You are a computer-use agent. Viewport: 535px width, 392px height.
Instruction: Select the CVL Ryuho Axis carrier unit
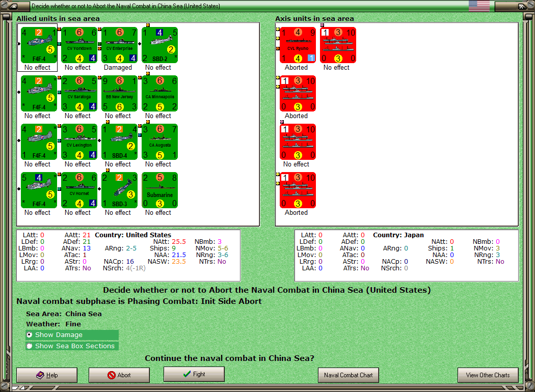[x=298, y=45]
